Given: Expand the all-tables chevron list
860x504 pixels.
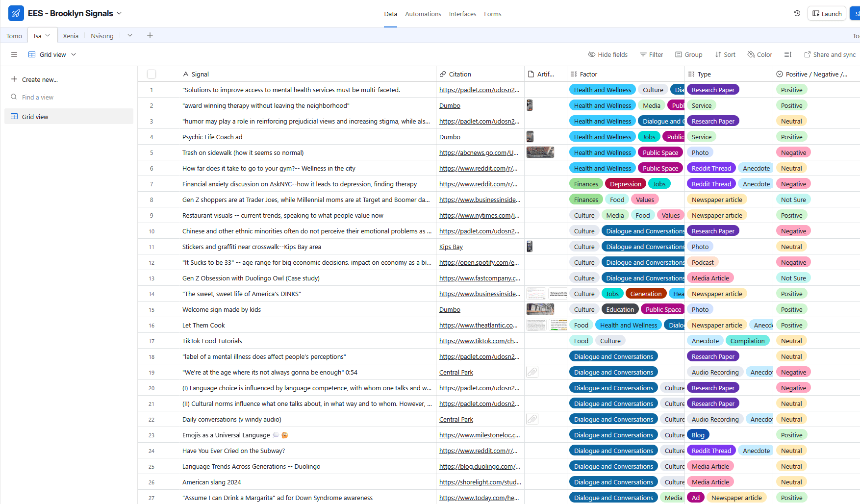Looking at the screenshot, I should 130,35.
